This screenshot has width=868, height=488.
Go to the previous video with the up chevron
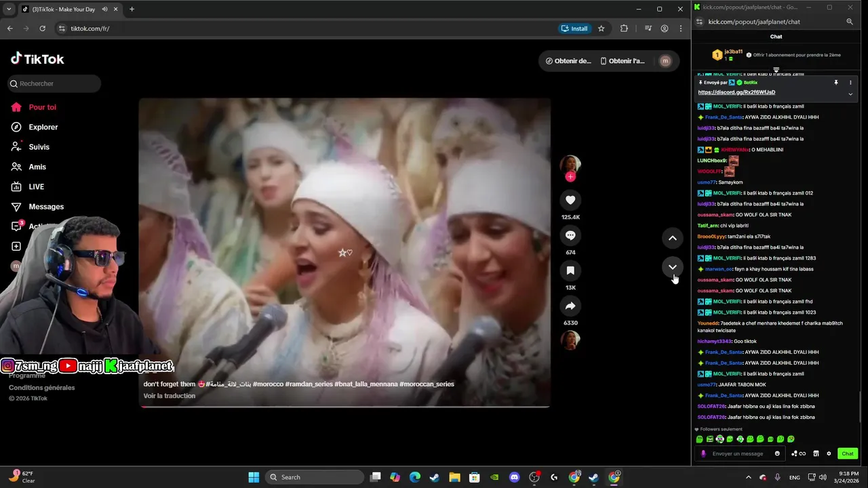(x=672, y=238)
